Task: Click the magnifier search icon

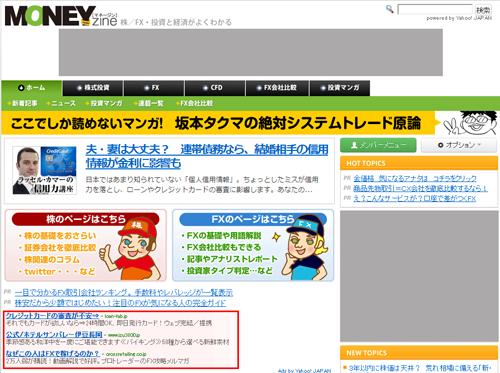Action: [x=389, y=9]
